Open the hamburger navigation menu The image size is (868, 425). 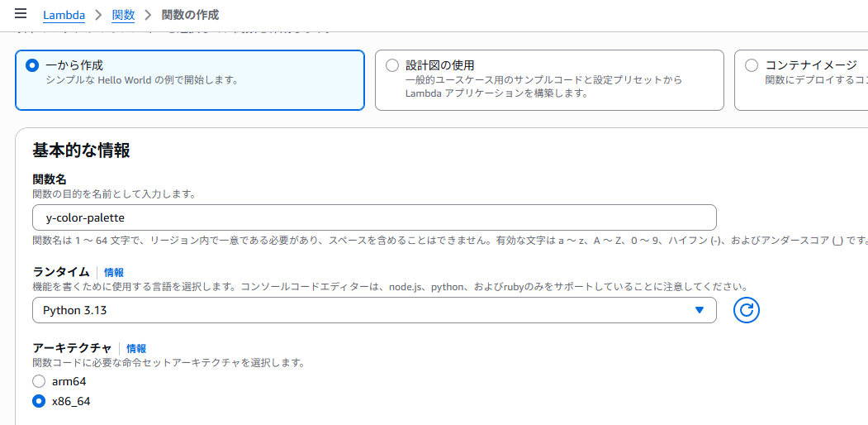(21, 14)
